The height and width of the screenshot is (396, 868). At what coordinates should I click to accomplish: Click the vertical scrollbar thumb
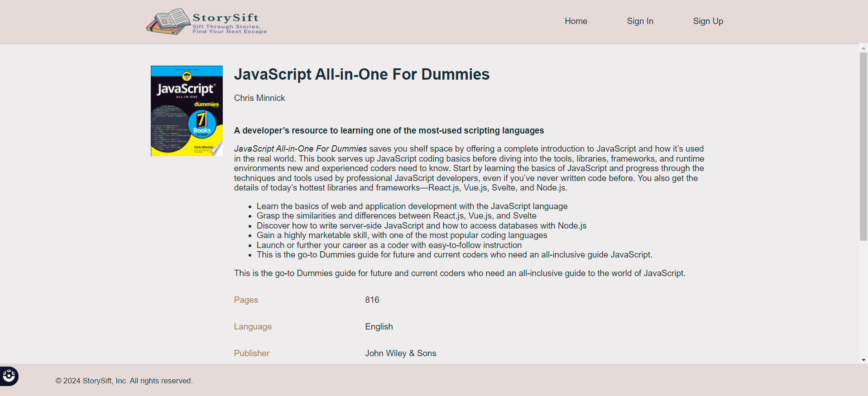[x=863, y=146]
